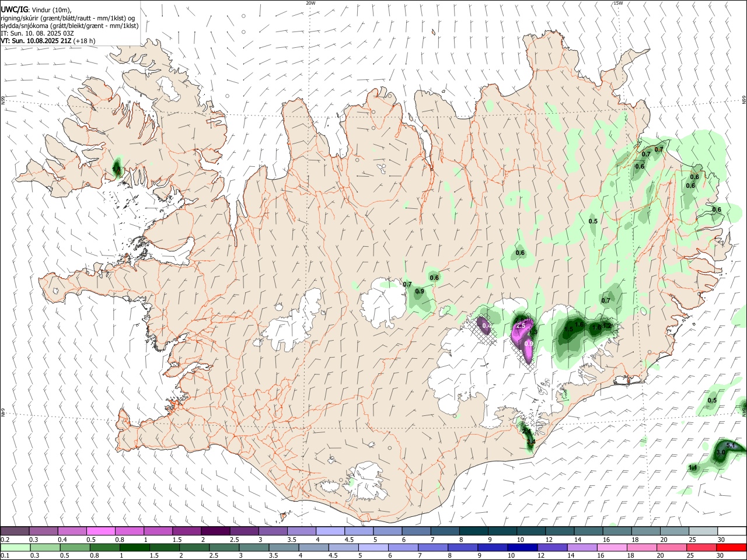Select the darkest green 1 rain legend swatch
Image resolution: width=747 pixels, height=560 pixels.
[135, 547]
